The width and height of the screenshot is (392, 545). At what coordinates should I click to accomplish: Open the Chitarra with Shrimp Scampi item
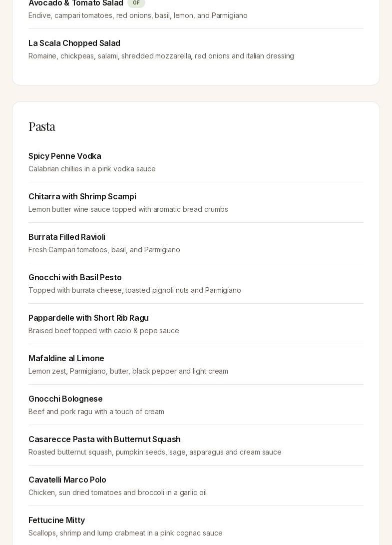point(82,197)
